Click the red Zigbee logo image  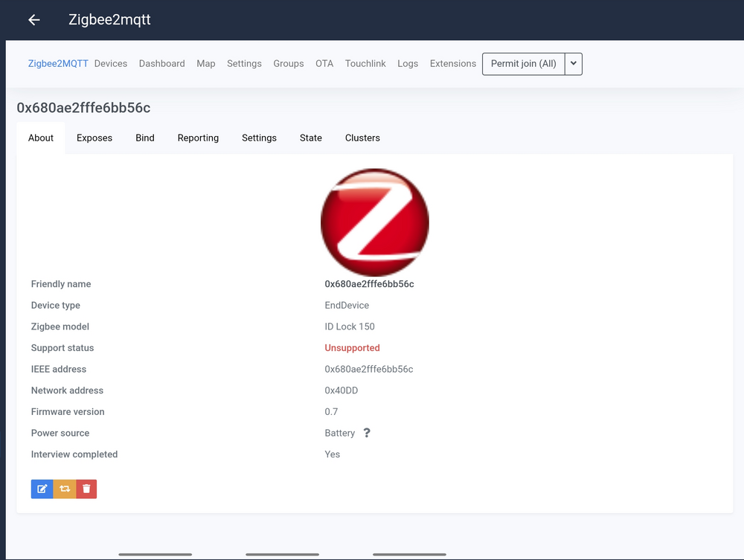[x=374, y=222]
